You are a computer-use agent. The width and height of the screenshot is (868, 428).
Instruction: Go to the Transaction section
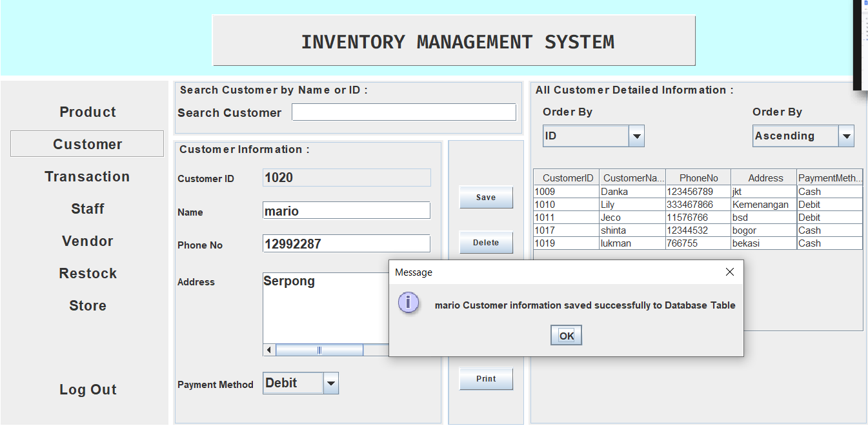click(x=88, y=176)
